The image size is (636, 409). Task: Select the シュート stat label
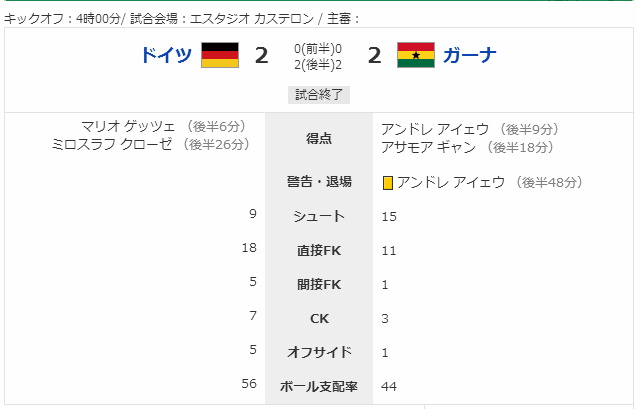(319, 216)
